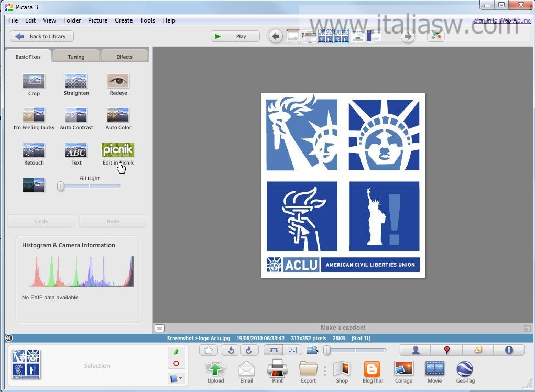Screen dimensions: 535x392
Task: Collapse the left panel with arrows icon
Action: 9,337
